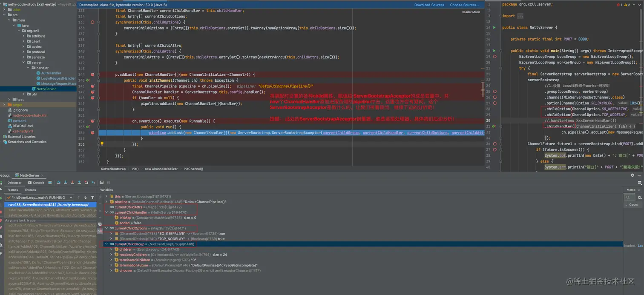
Task: Click the Choose Sources link
Action: click(465, 5)
